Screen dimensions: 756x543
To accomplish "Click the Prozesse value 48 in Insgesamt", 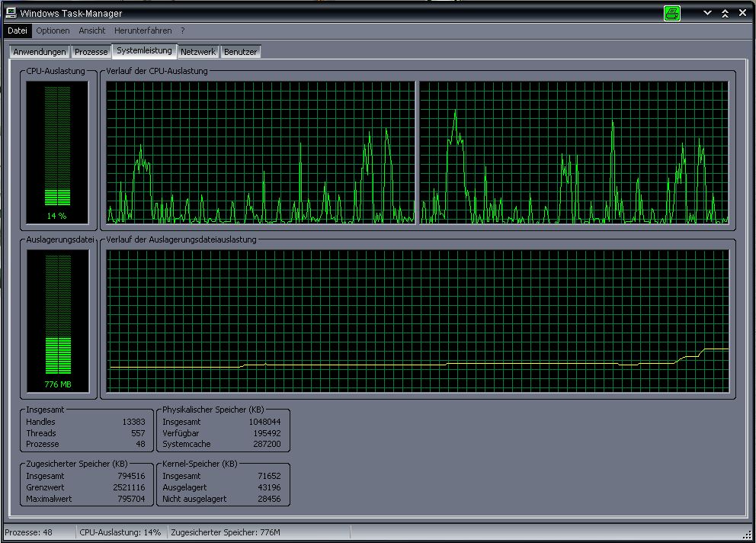I will pyautogui.click(x=140, y=444).
